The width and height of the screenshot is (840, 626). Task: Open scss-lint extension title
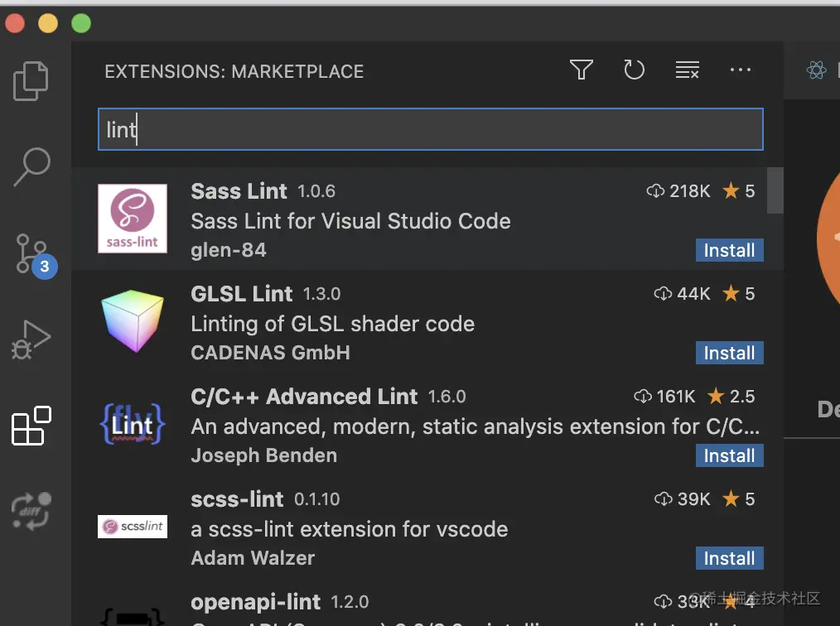(x=237, y=499)
